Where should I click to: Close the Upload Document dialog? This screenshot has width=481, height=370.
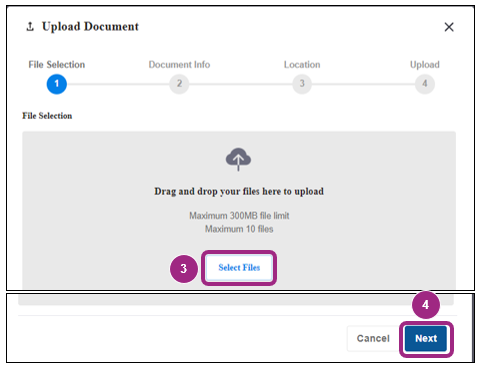point(449,27)
